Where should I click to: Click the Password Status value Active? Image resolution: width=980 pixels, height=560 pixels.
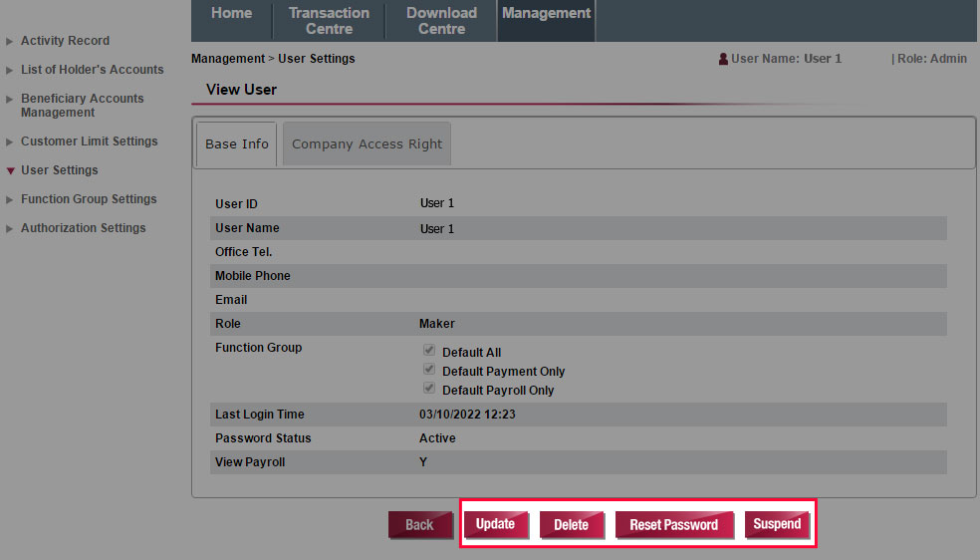437,438
